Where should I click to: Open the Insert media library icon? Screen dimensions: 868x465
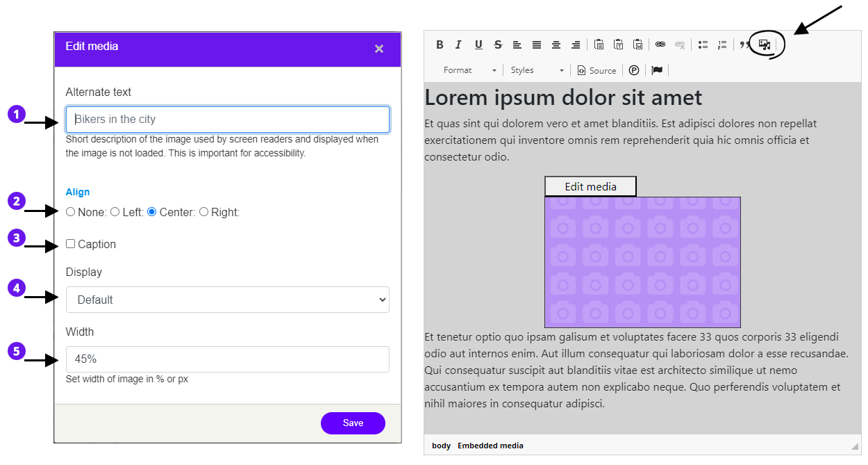pos(765,44)
